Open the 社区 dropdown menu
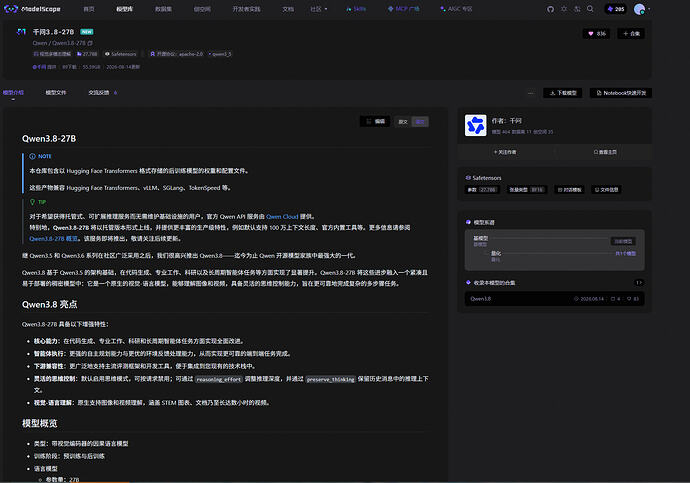 tap(319, 9)
